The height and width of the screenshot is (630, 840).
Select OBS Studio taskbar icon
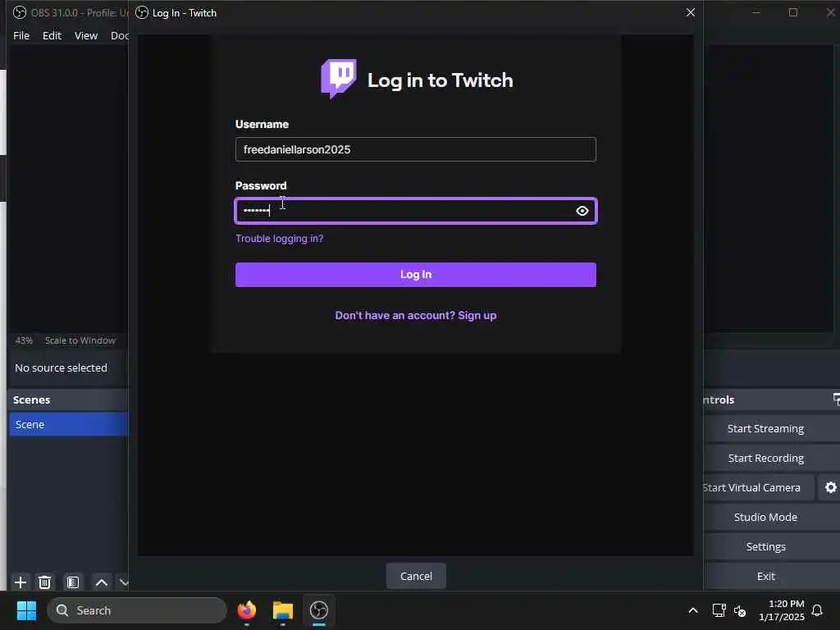[319, 610]
